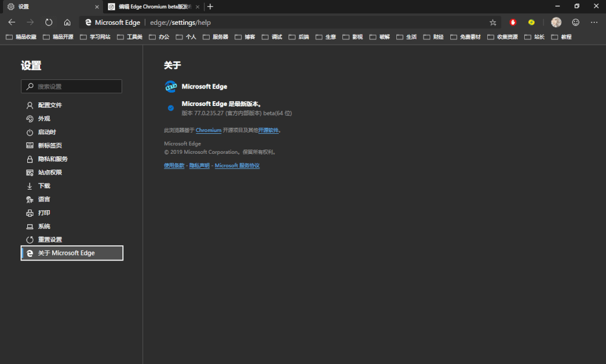Refresh the current page
The width and height of the screenshot is (606, 364).
pos(48,22)
